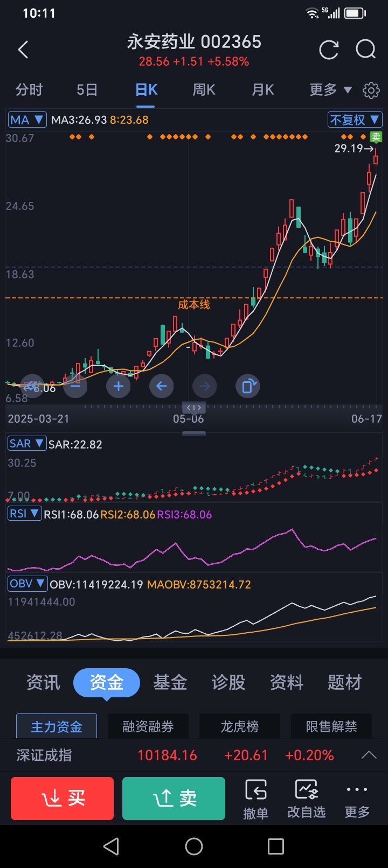Open the 基金 tab
Viewport: 388px width, 868px height.
point(170,683)
